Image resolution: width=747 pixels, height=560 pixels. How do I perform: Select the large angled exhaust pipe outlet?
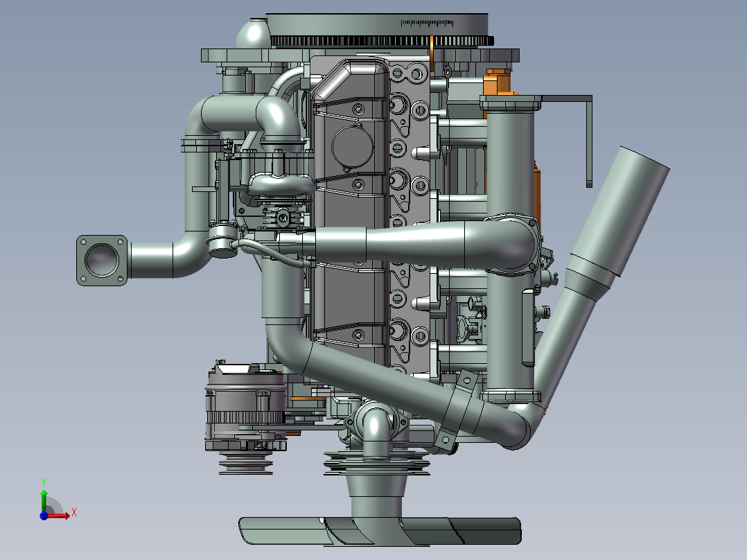(x=619, y=212)
